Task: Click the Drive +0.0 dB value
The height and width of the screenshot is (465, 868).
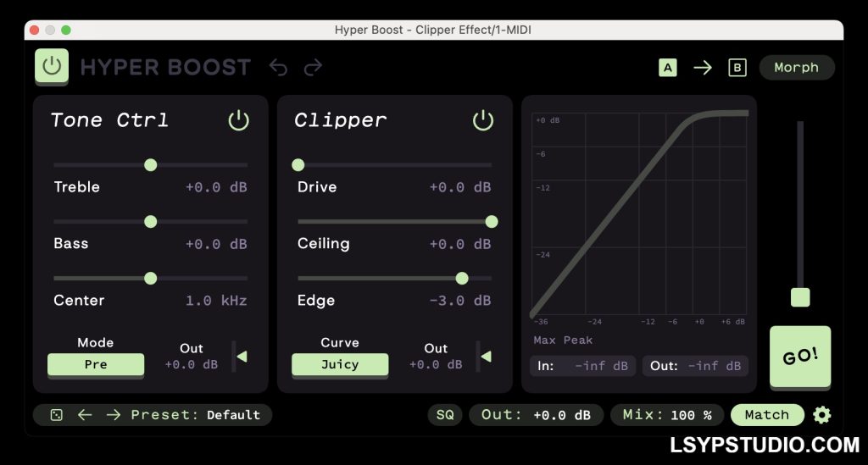Action: 460,187
